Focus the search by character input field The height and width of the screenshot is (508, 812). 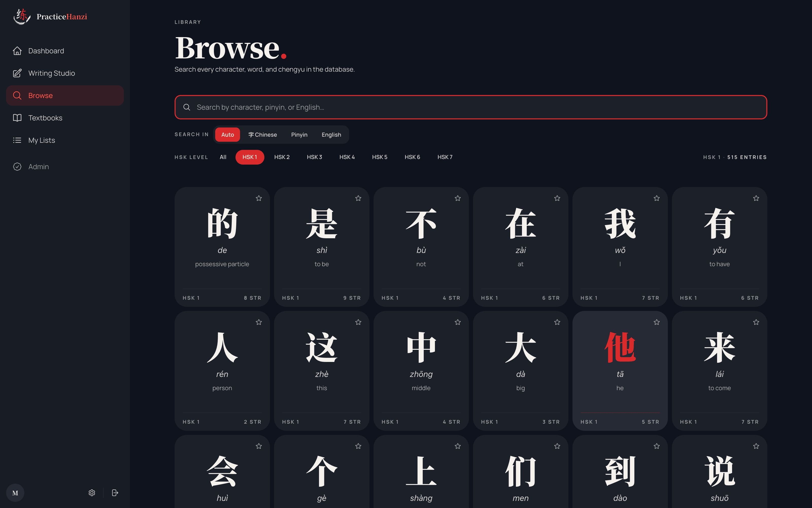point(471,107)
